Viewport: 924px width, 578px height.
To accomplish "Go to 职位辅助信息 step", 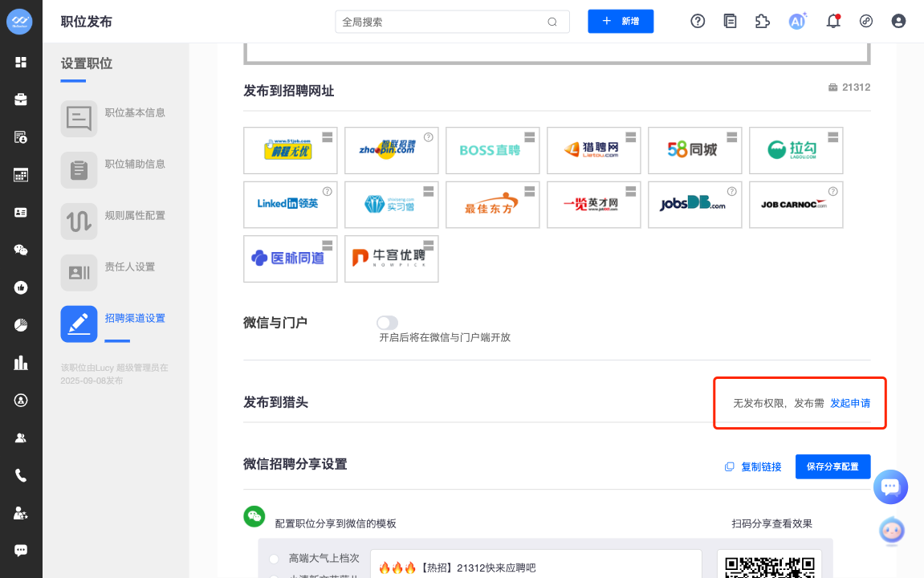I will (113, 169).
